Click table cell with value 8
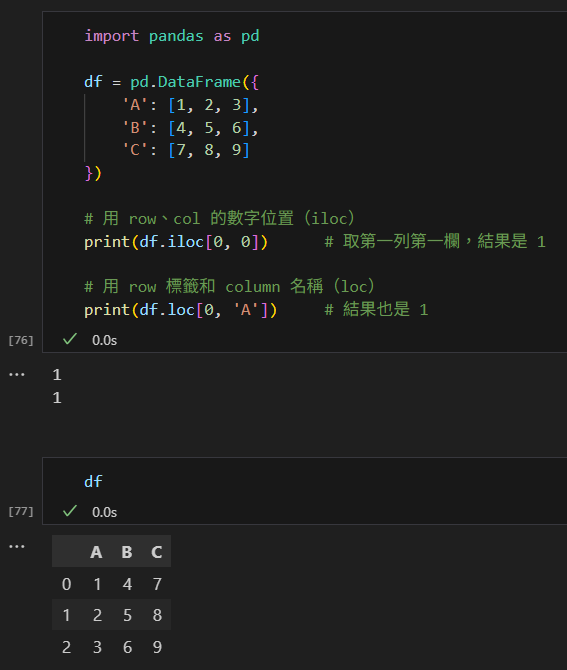Viewport: 567px width, 670px height. (157, 615)
